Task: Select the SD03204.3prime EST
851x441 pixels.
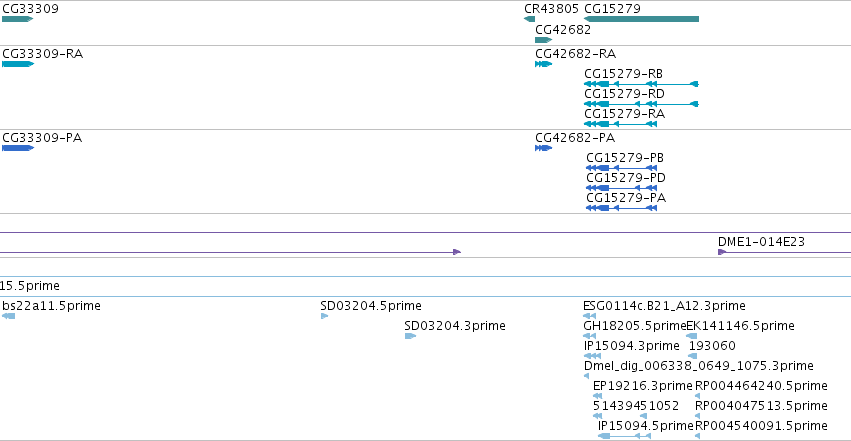Action: [410, 336]
